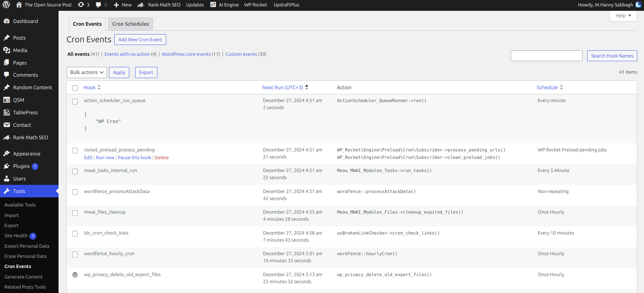Viewport: 644px width, 293px height.
Task: Toggle the dark mode moon icon
Action: [x=638, y=5]
